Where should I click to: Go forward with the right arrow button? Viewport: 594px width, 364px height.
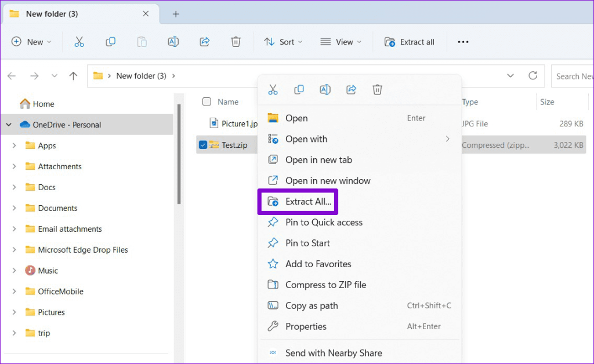click(34, 76)
